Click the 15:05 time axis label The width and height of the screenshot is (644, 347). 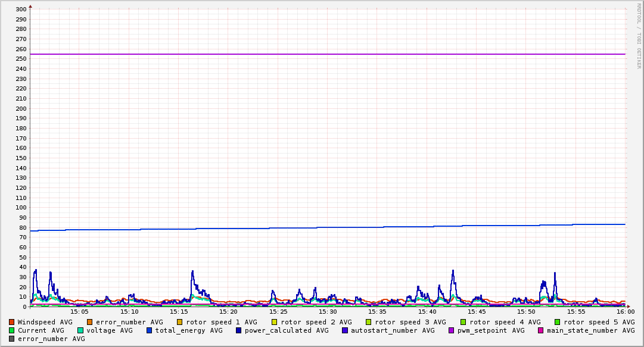pos(80,311)
